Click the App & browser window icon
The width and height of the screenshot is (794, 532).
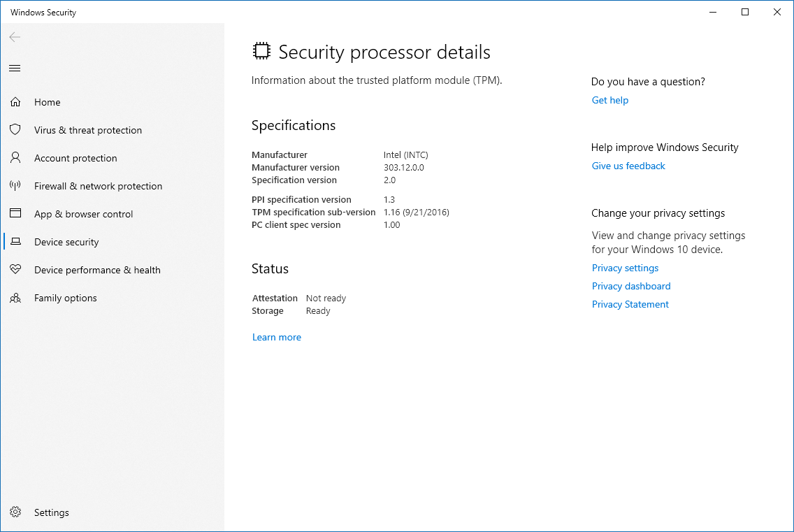(15, 213)
